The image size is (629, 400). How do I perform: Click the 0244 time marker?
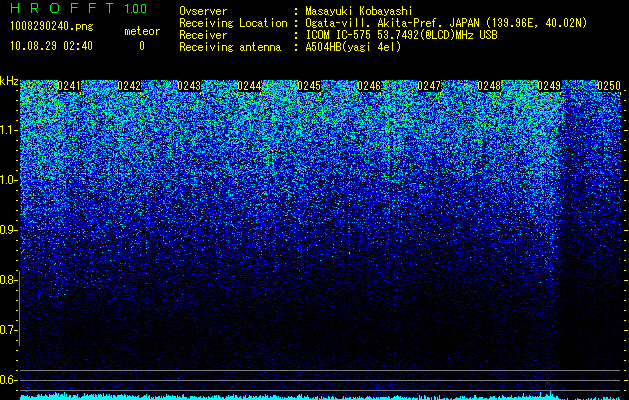pos(249,86)
